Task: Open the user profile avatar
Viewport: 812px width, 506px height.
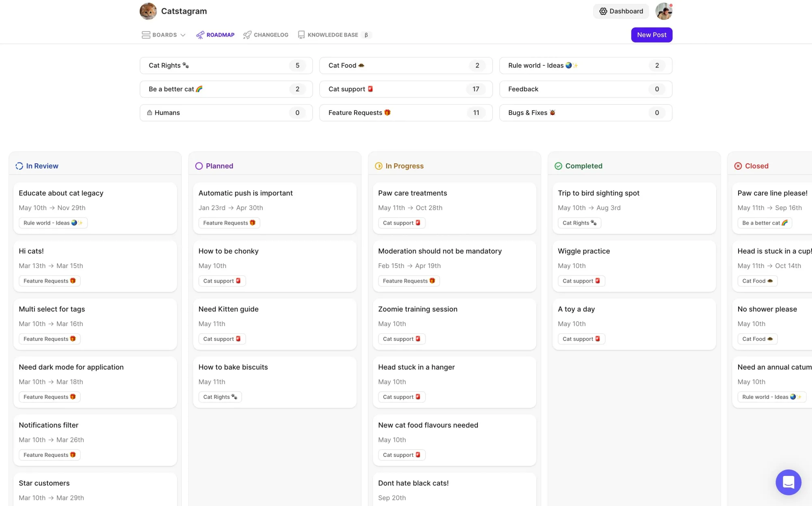Action: [x=664, y=11]
